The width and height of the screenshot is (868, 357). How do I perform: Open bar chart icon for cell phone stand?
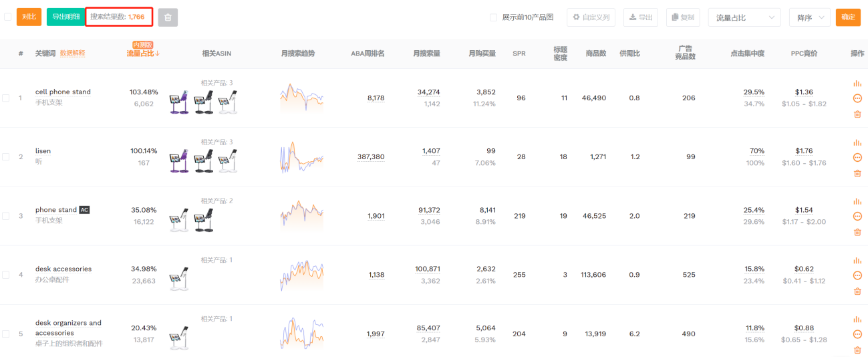tap(857, 84)
